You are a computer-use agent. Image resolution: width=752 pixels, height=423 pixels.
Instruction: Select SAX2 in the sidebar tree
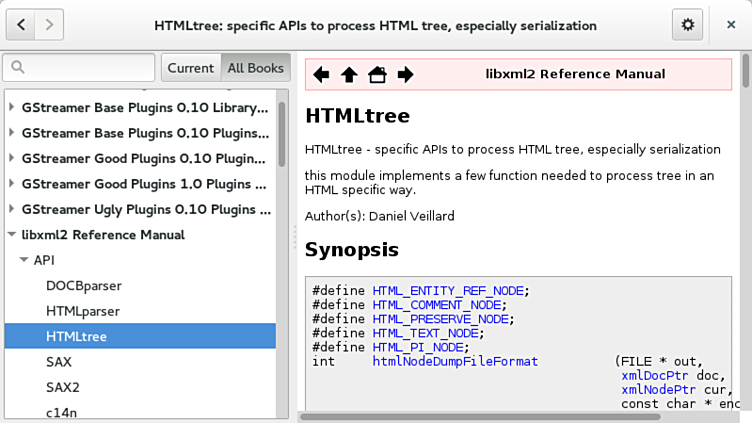click(x=62, y=386)
